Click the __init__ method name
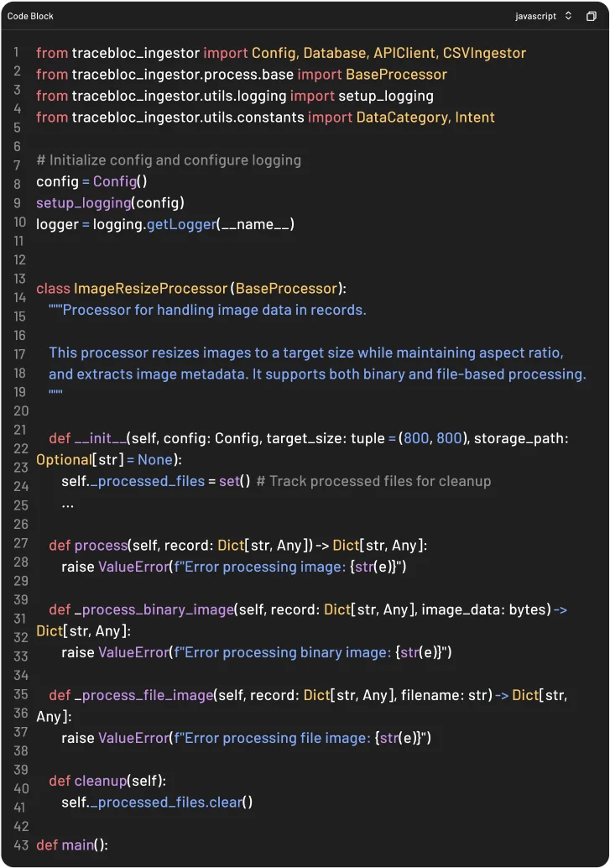Viewport: 610px width, 868px height. coord(100,438)
